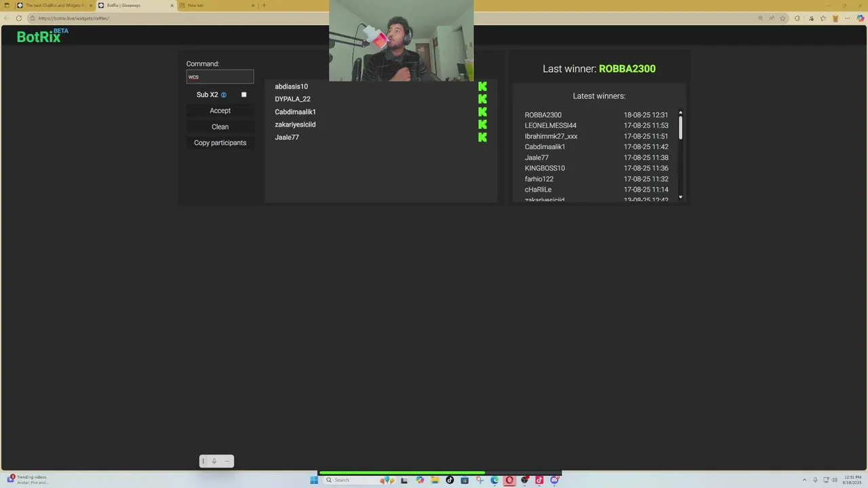Click the zoom icon in address bar
This screenshot has width=868, height=488.
[x=760, y=18]
